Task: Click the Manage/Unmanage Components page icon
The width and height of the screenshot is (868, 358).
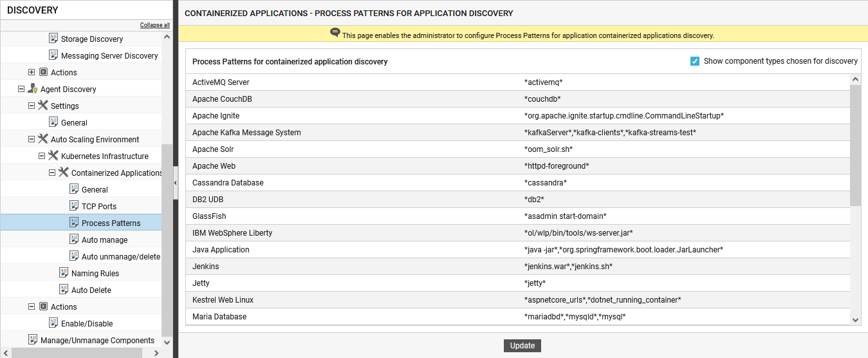Action: coord(33,340)
